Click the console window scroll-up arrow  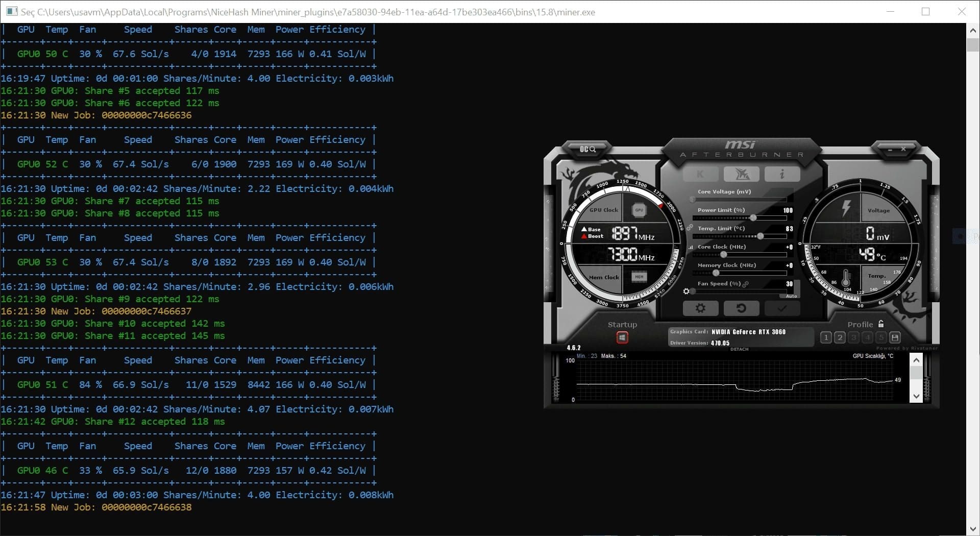(973, 31)
